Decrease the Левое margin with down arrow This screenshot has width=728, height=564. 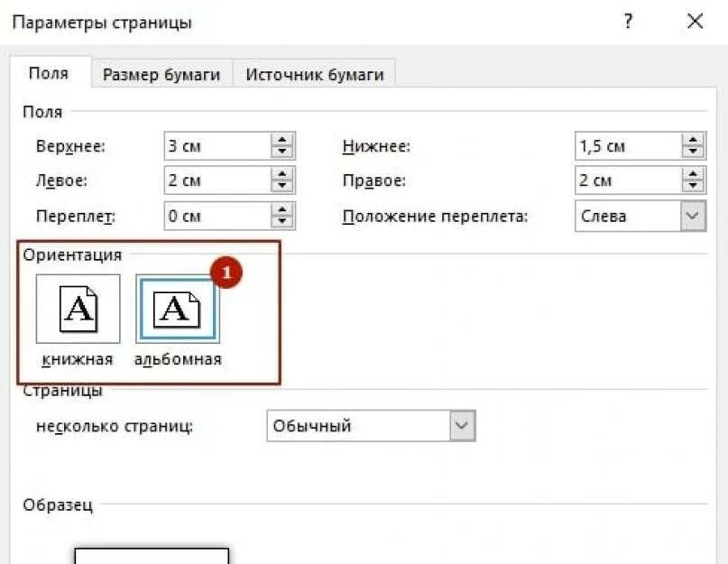(282, 186)
